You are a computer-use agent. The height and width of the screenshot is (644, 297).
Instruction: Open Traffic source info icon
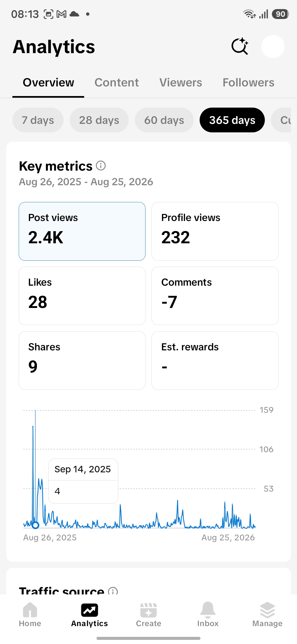(x=113, y=591)
